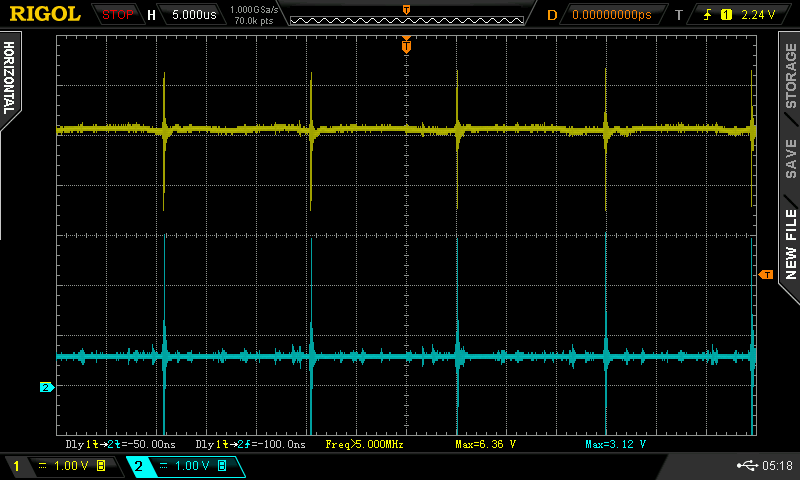The height and width of the screenshot is (480, 800).
Task: Toggle channel 2 using its cyan label
Action: [138, 466]
